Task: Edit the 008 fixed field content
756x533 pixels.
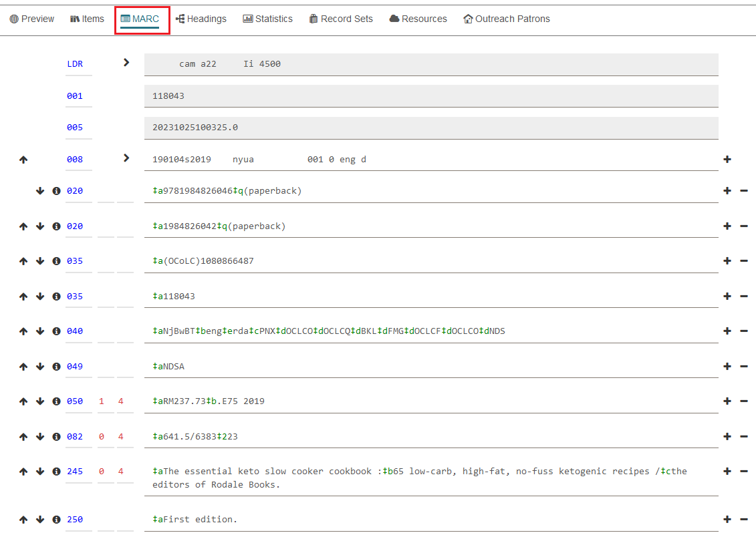Action: [x=431, y=160]
